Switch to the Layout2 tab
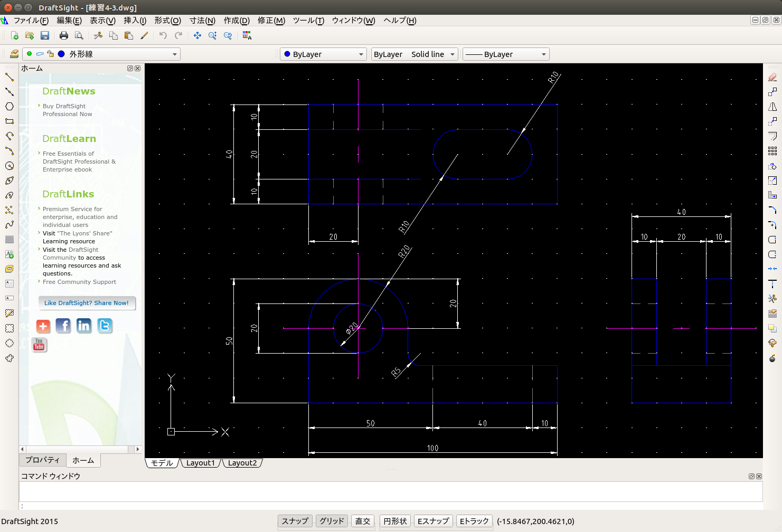Image resolution: width=782 pixels, height=532 pixels. (x=242, y=463)
